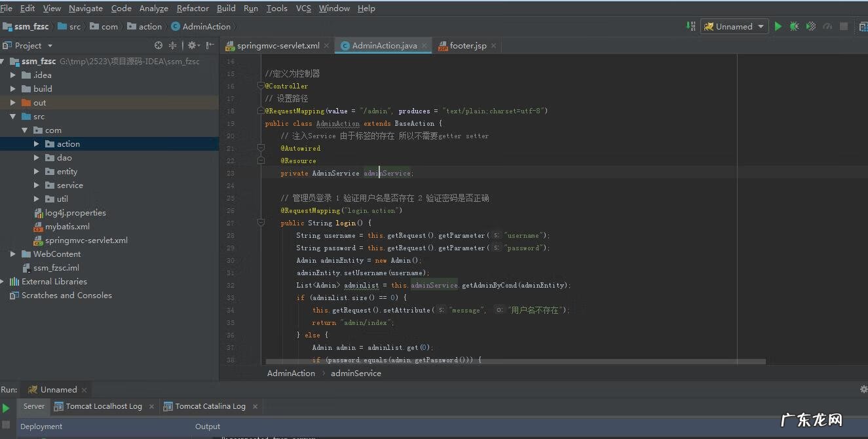Viewport: 868px width, 439px height.
Task: Start debugging with the Debug bug icon
Action: pos(794,27)
